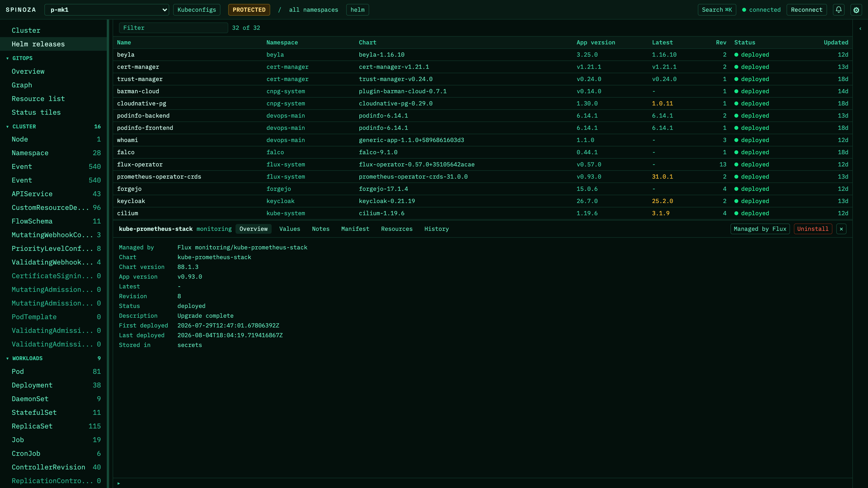Open Cluster in the sidebar

click(53, 30)
